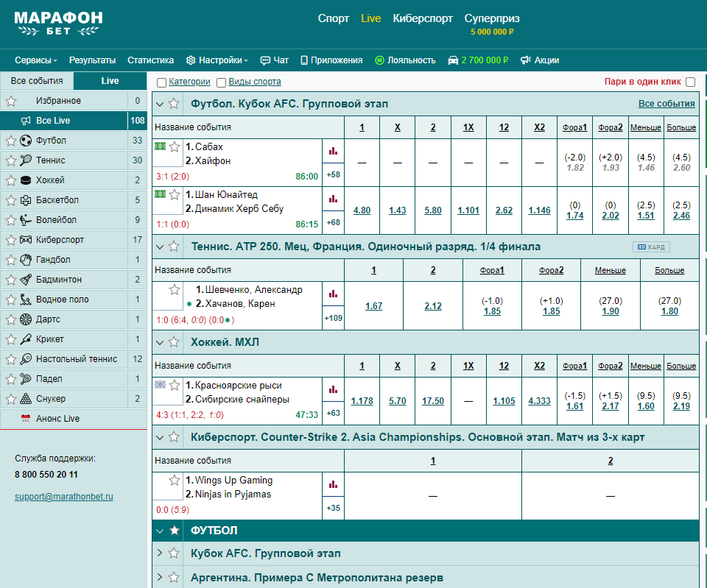Open live rink view for Красноярские рыси match
The width and height of the screenshot is (707, 588).
pyautogui.click(x=160, y=384)
